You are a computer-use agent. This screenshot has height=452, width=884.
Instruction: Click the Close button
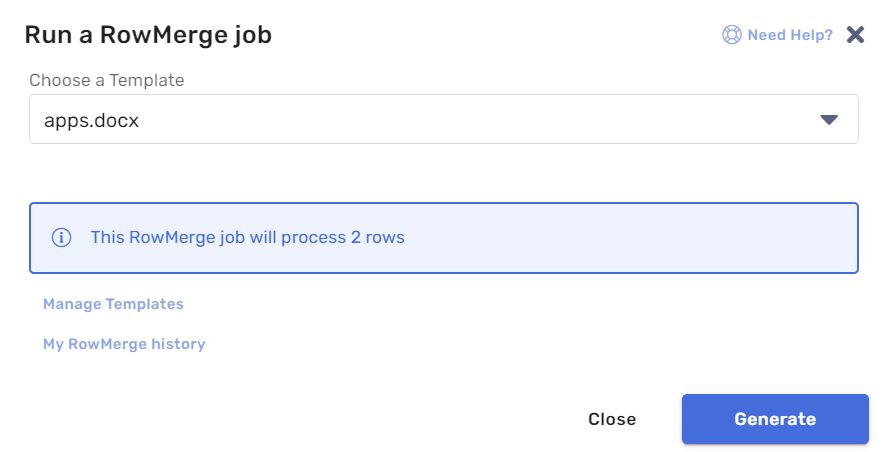612,419
